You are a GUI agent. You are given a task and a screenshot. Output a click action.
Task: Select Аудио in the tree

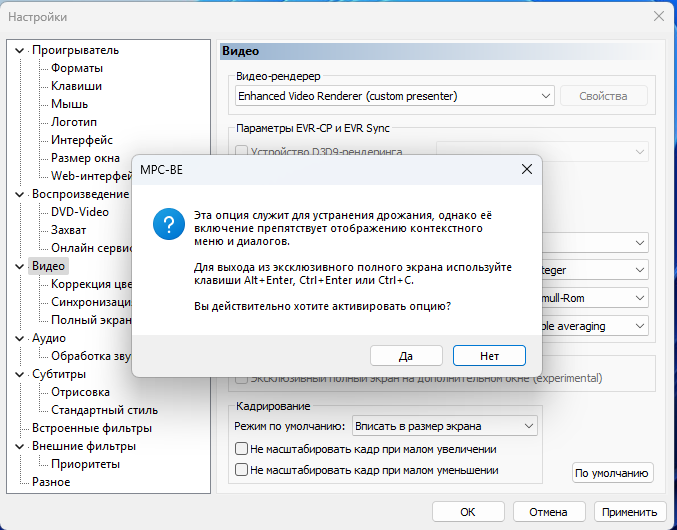coord(49,338)
